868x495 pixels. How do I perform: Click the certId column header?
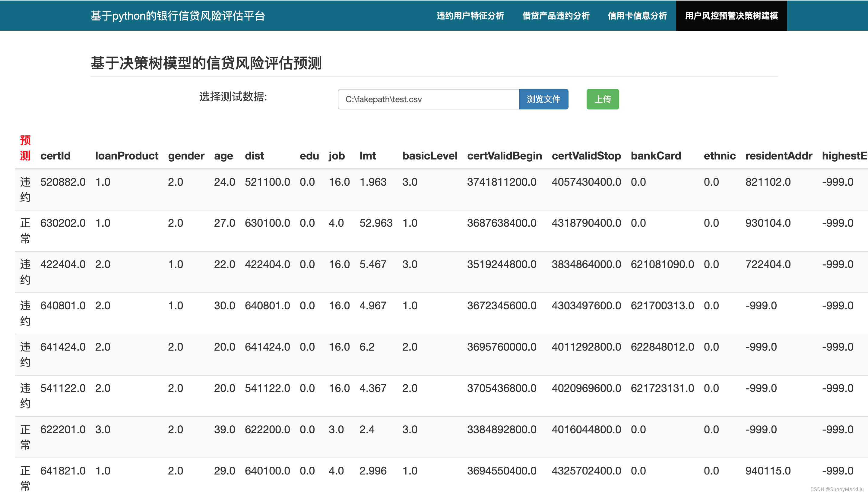click(x=55, y=156)
